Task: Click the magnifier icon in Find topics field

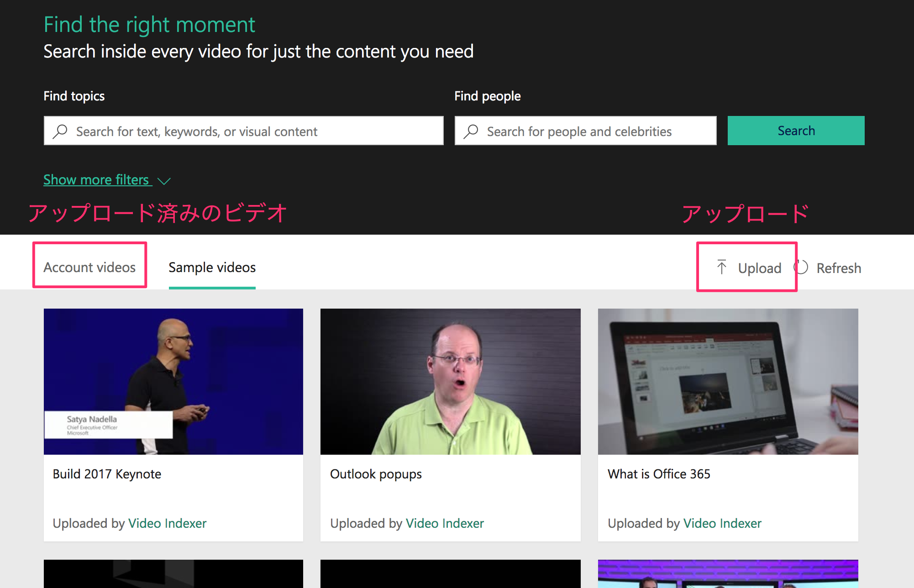Action: 60,131
